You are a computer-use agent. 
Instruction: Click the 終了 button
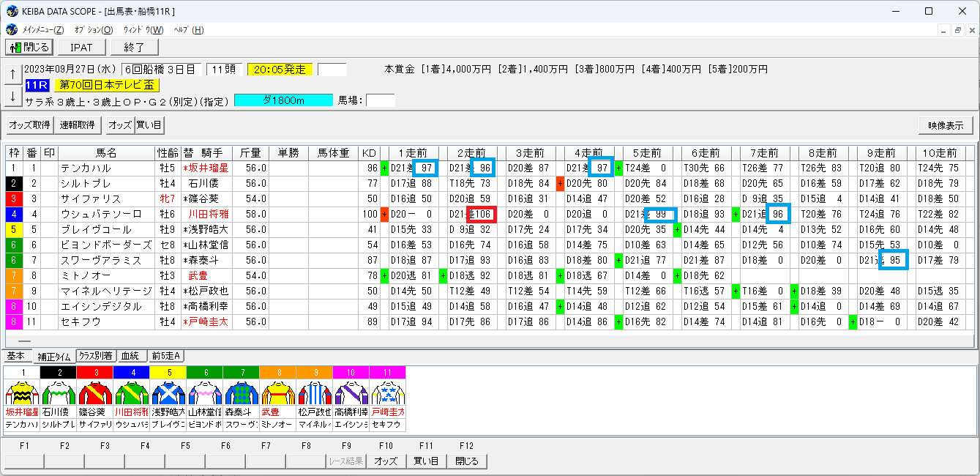tap(134, 48)
